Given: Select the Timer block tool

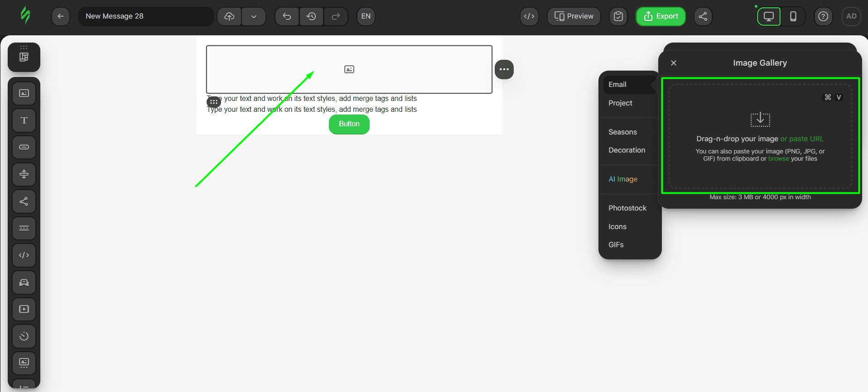Looking at the screenshot, I should pos(24,336).
